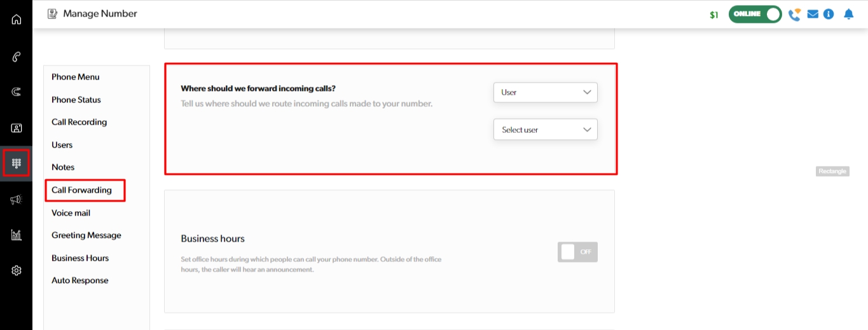Open Call Recording settings
868x330 pixels.
(x=79, y=122)
